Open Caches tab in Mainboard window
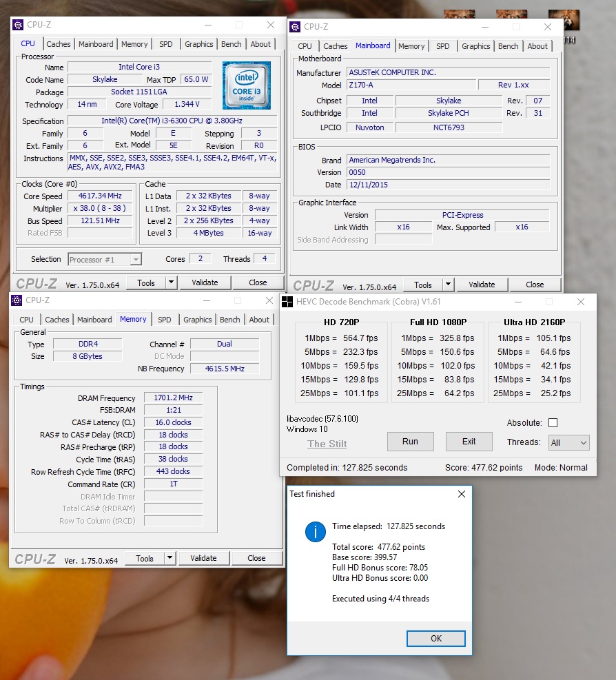The height and width of the screenshot is (680, 616). [336, 46]
